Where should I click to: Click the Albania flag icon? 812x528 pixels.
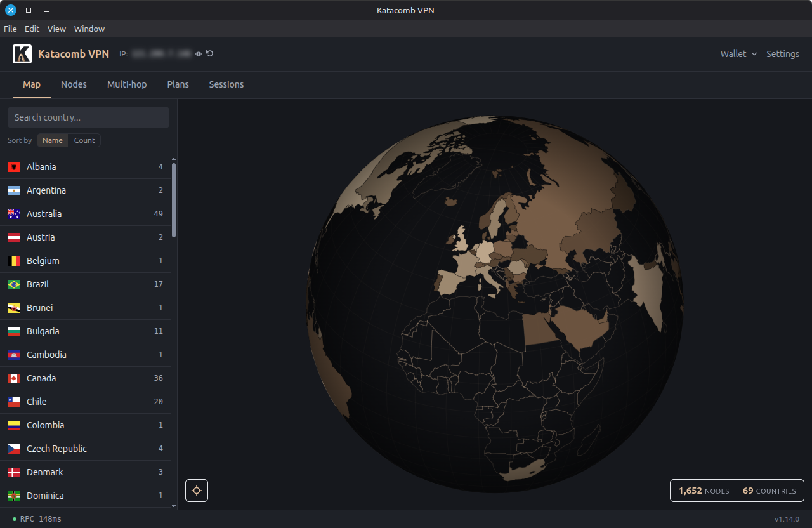[14, 167]
